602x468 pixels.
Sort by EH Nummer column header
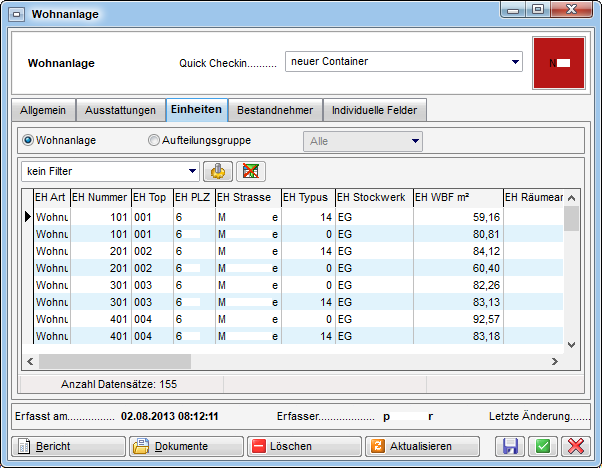coord(101,197)
